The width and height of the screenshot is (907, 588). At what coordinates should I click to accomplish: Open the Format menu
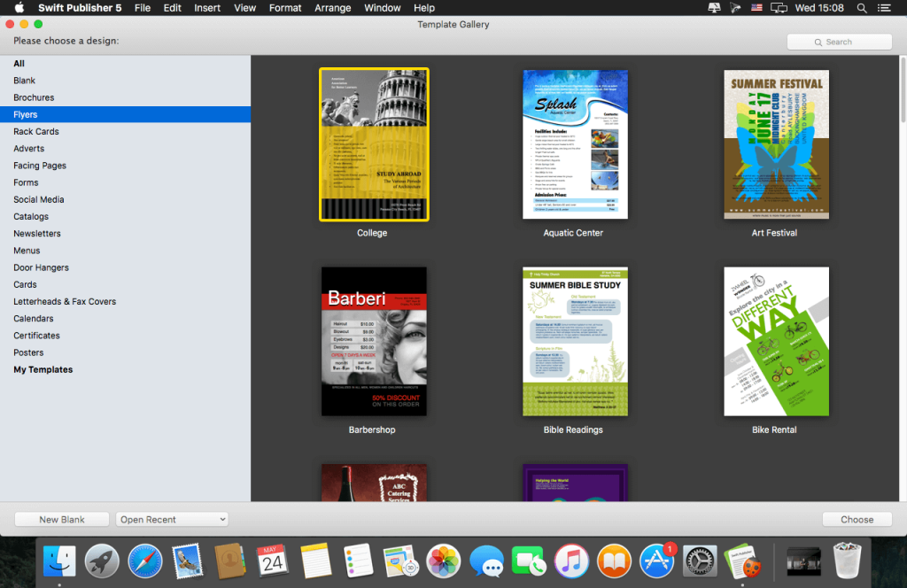285,8
